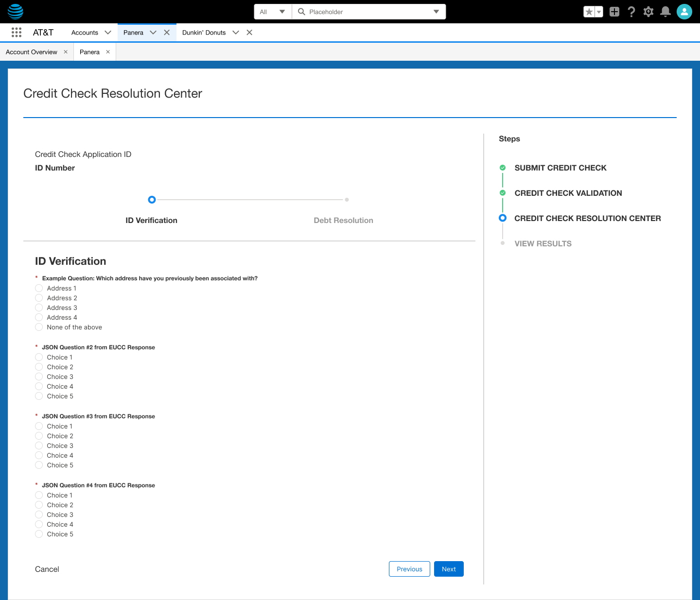Click the Next button

[449, 569]
